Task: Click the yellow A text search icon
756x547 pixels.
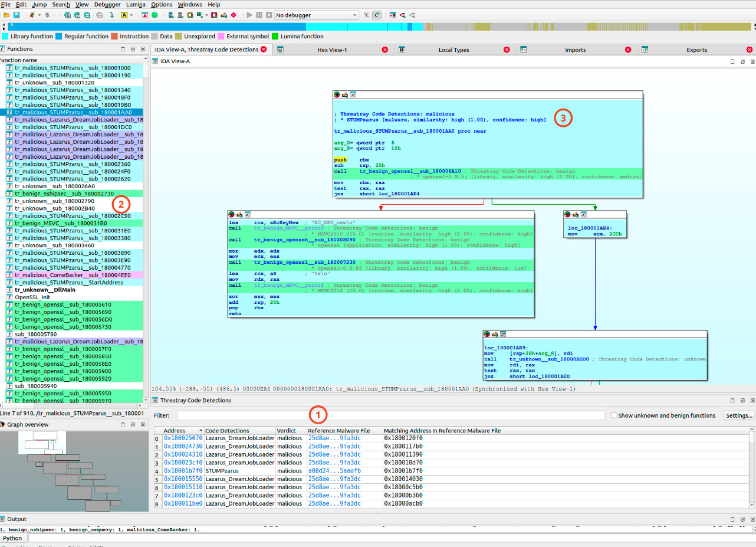Action: click(124, 15)
